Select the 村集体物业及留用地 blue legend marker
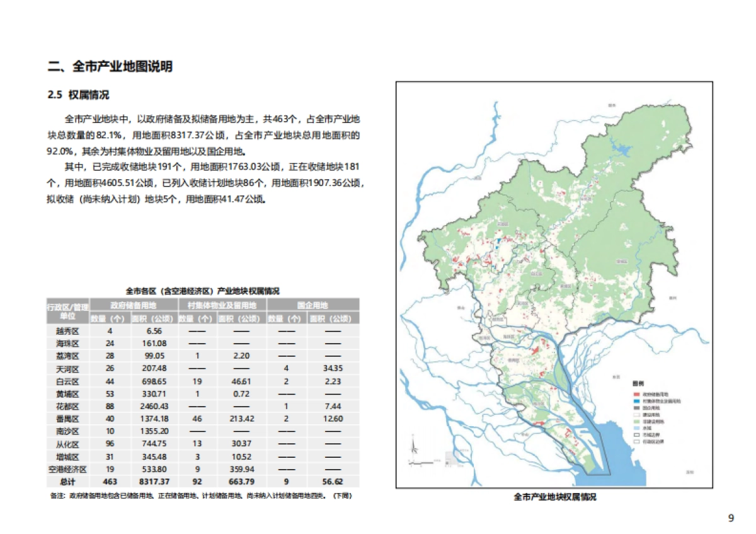The height and width of the screenshot is (534, 756). (636, 401)
